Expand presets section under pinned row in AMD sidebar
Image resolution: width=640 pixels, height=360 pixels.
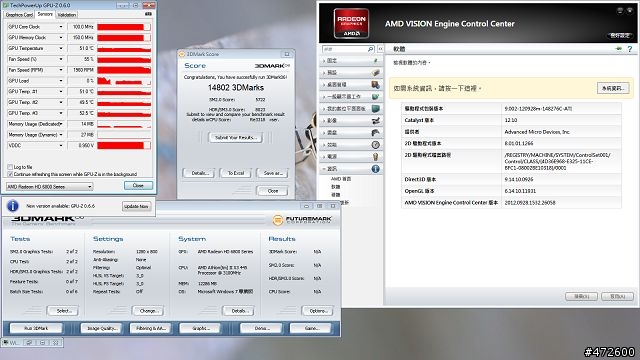pos(351,72)
